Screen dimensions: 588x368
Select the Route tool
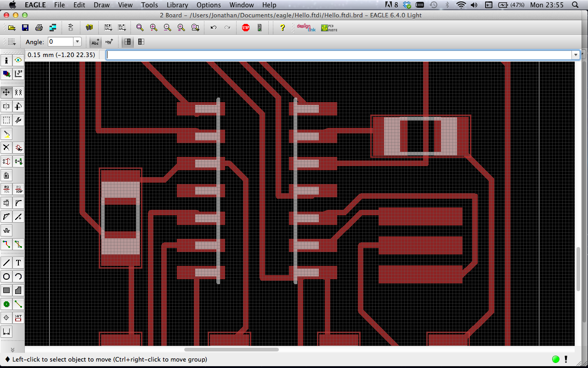[6, 244]
